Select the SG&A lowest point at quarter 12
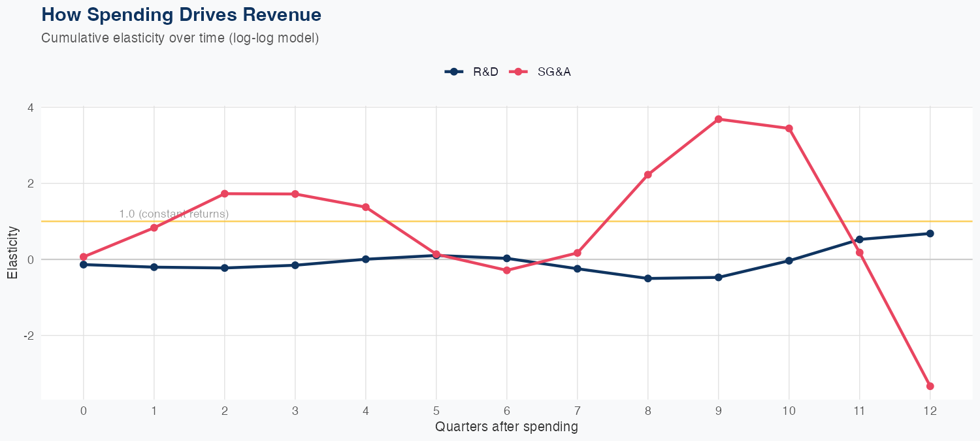 click(x=930, y=386)
